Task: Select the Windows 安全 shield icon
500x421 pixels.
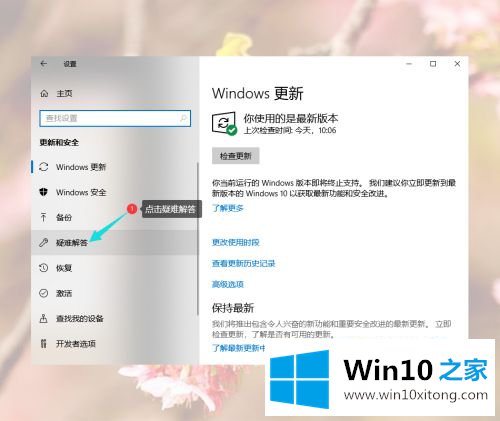Action: 44,192
